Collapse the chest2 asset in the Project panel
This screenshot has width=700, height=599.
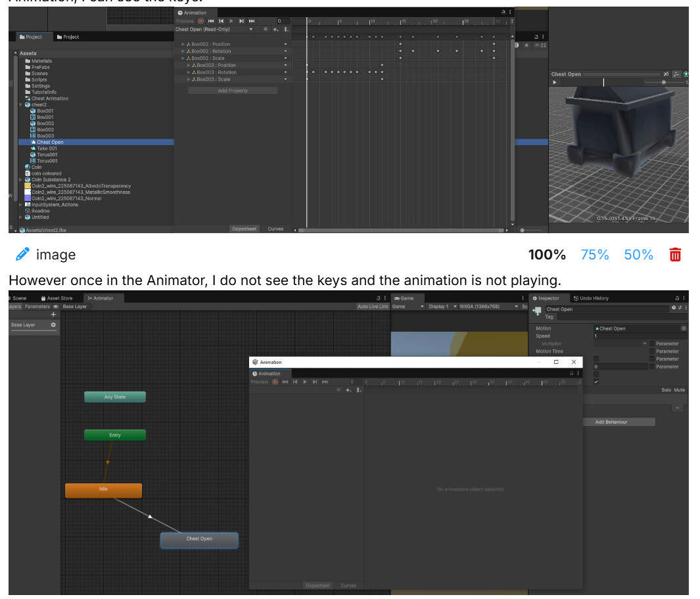point(20,104)
